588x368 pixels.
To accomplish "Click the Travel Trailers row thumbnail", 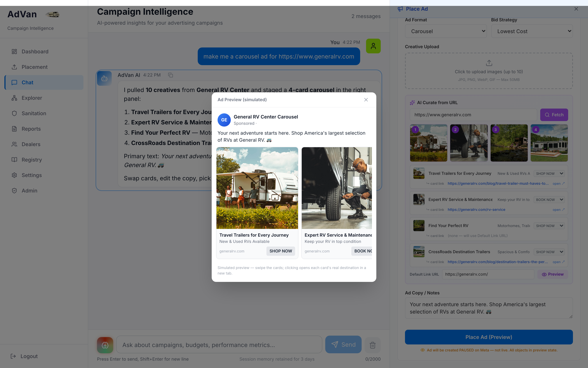I will pos(419,173).
